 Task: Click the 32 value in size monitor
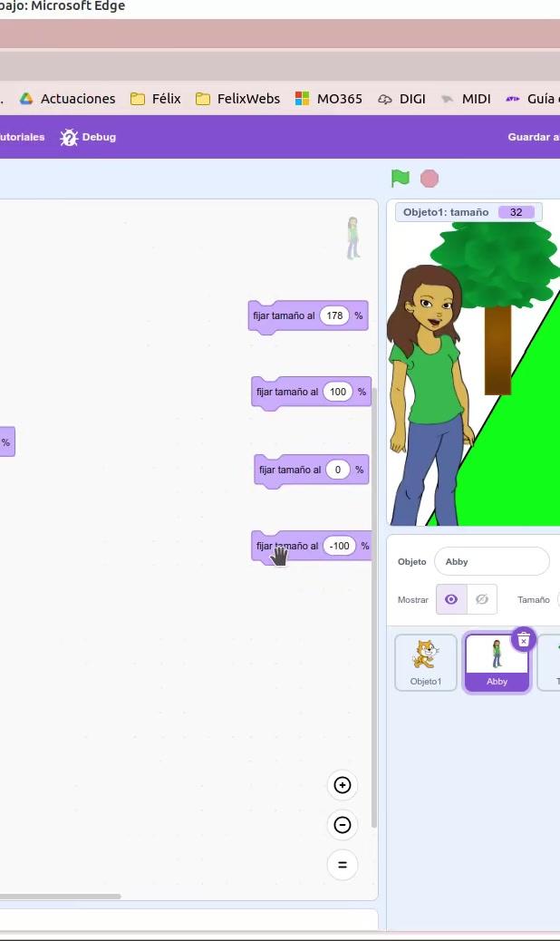(x=517, y=212)
